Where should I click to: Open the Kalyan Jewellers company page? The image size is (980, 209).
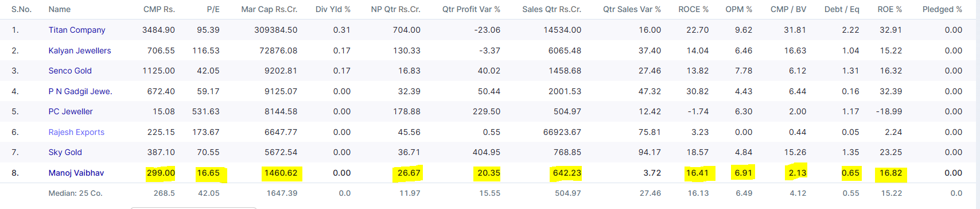coord(80,51)
